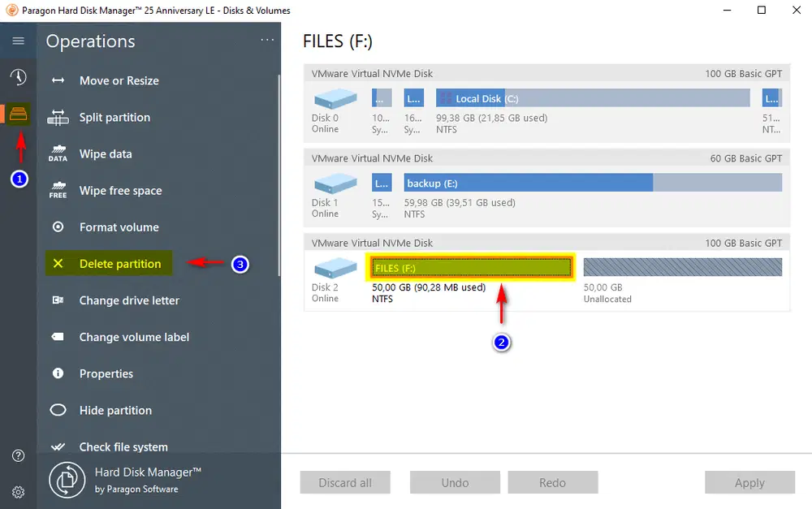Select the 15... system partition on Disk 1
The width and height of the screenshot is (812, 509).
[x=382, y=183]
